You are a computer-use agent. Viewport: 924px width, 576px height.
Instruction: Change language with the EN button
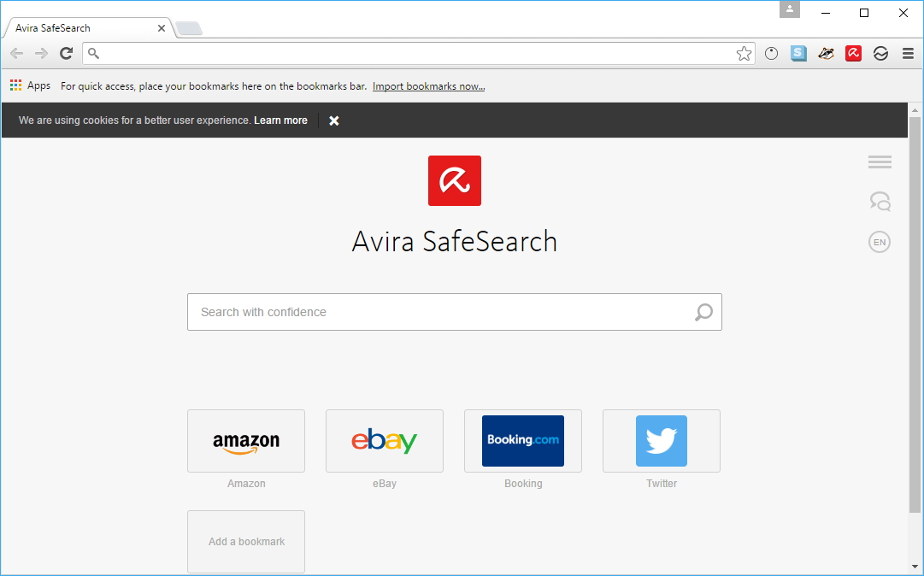click(880, 242)
